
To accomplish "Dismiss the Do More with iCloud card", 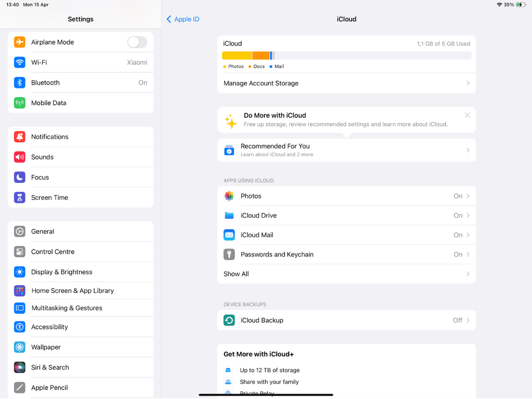I will coord(467,115).
